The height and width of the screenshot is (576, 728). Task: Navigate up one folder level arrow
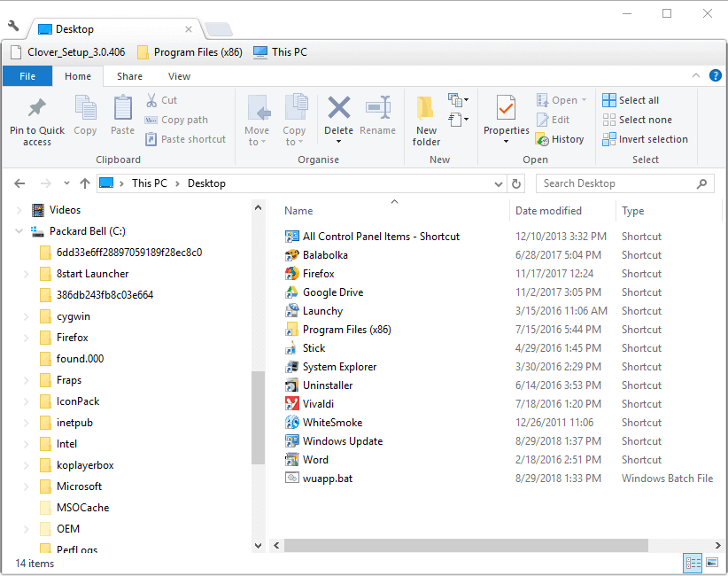(x=85, y=183)
